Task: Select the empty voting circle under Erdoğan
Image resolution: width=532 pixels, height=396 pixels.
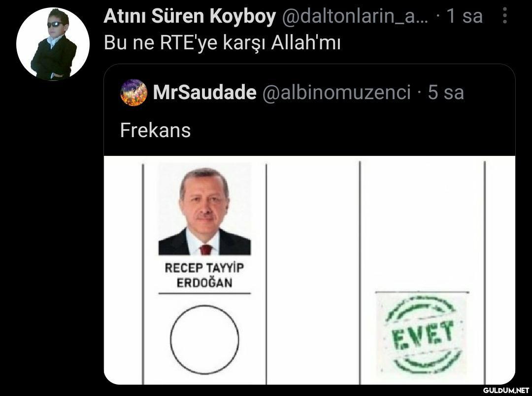Action: click(x=204, y=339)
